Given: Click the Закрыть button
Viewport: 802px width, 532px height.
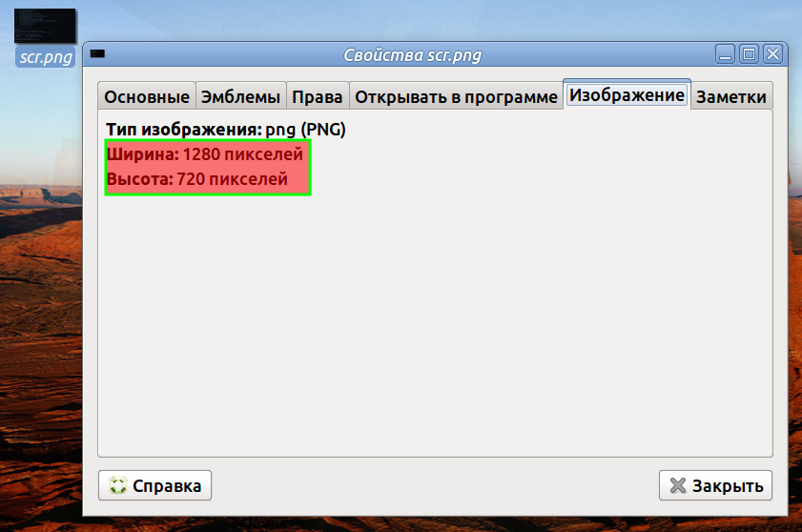Looking at the screenshot, I should (715, 485).
